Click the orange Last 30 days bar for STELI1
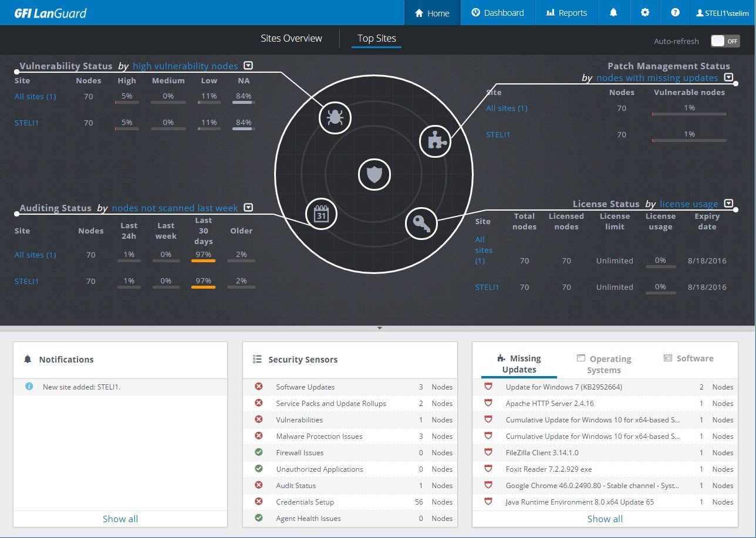 pyautogui.click(x=203, y=287)
